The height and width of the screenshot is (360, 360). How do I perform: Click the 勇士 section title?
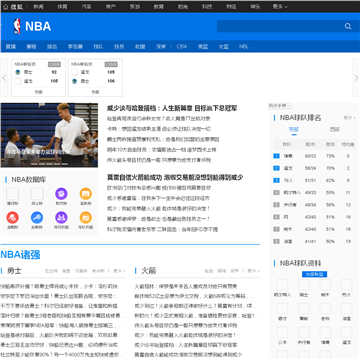(14, 271)
